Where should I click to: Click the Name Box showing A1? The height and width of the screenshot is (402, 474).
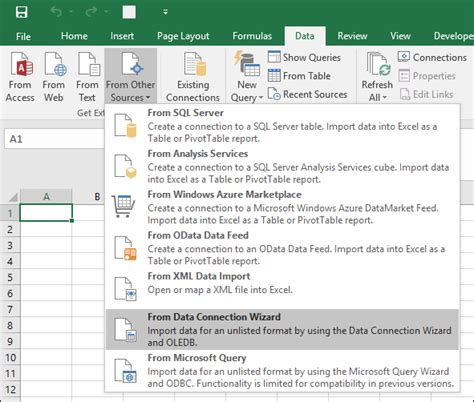[54, 139]
